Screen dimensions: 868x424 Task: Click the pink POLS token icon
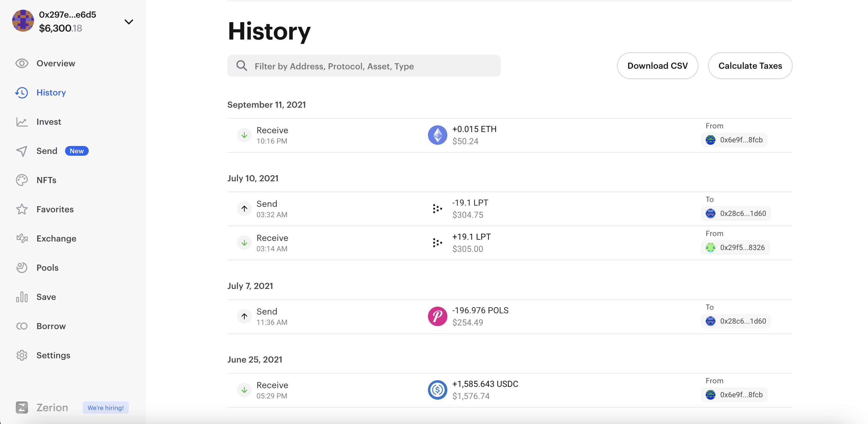click(437, 316)
